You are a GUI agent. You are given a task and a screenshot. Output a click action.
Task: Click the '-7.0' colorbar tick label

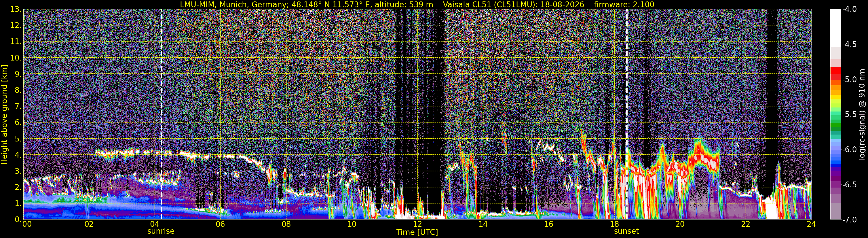click(x=849, y=220)
